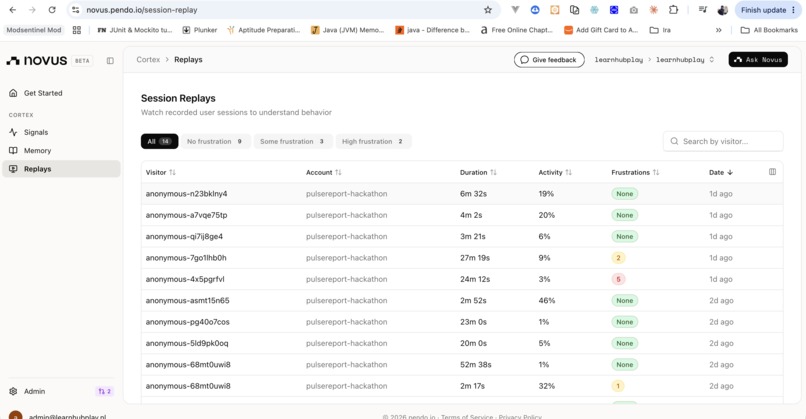The width and height of the screenshot is (806, 419).
Task: Click the Get Started home icon
Action: [x=13, y=93]
